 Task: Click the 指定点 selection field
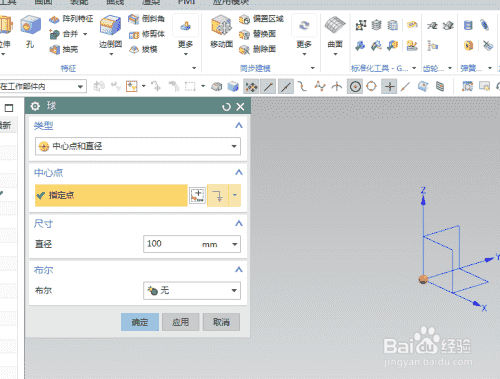point(111,195)
